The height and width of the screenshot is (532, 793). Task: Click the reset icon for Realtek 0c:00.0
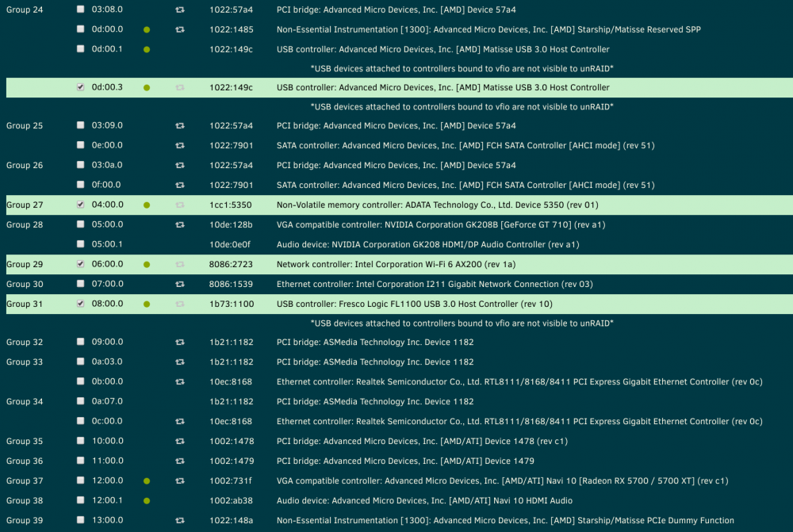click(179, 421)
